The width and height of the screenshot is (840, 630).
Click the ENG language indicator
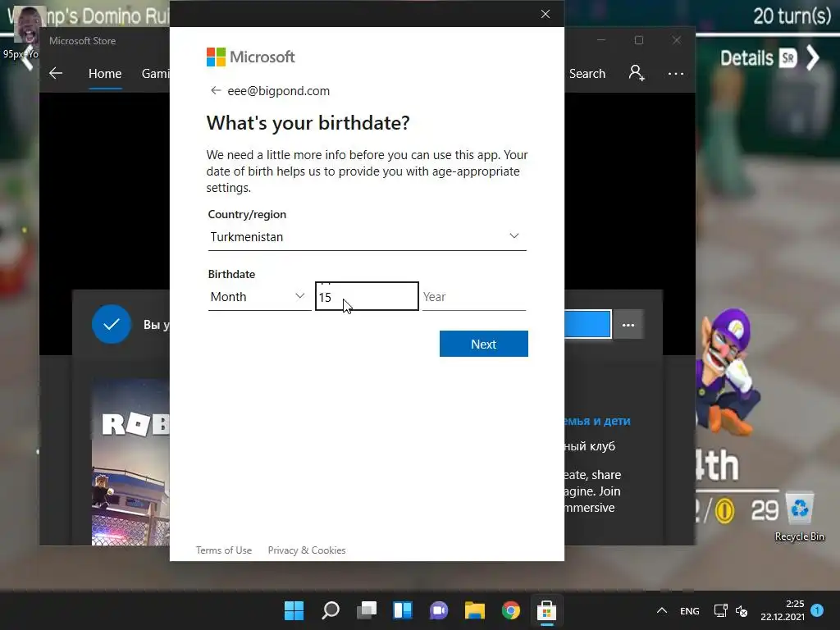689,610
